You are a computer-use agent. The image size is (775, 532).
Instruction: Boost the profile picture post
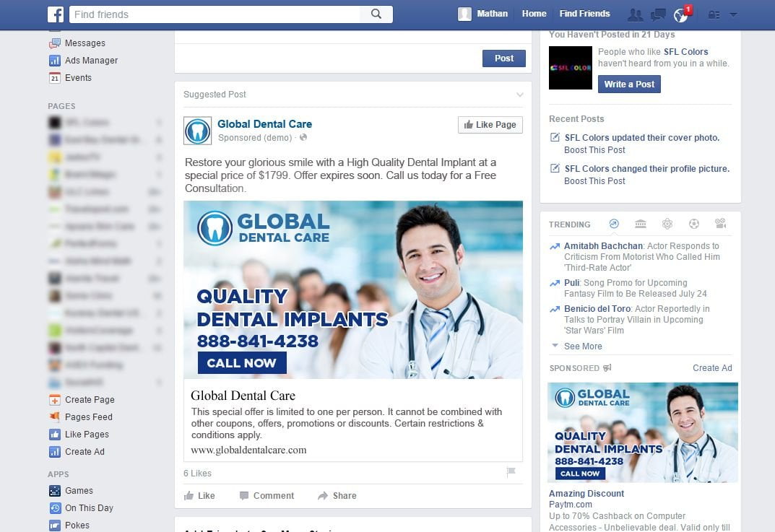594,180
